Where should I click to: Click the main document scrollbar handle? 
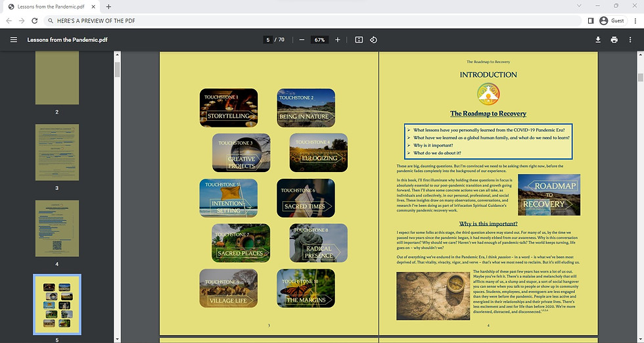coord(640,78)
